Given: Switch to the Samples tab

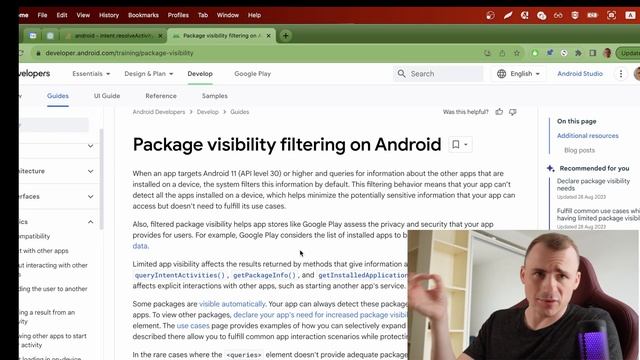Looking at the screenshot, I should 215,96.
